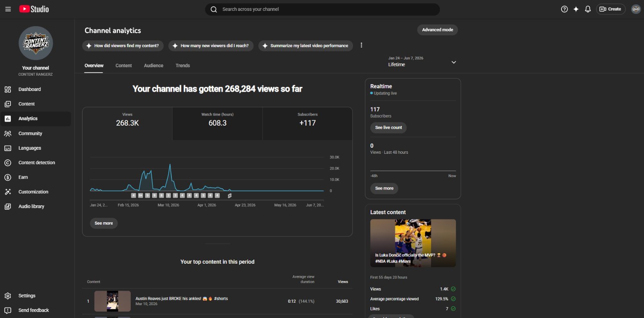The width and height of the screenshot is (644, 318).
Task: Click 'Summarize my latest video performance'
Action: (305, 45)
